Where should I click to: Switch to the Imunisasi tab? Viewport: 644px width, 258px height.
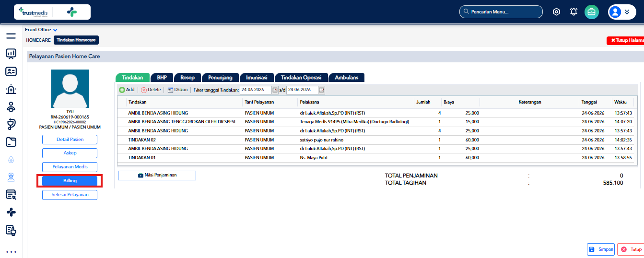[257, 77]
